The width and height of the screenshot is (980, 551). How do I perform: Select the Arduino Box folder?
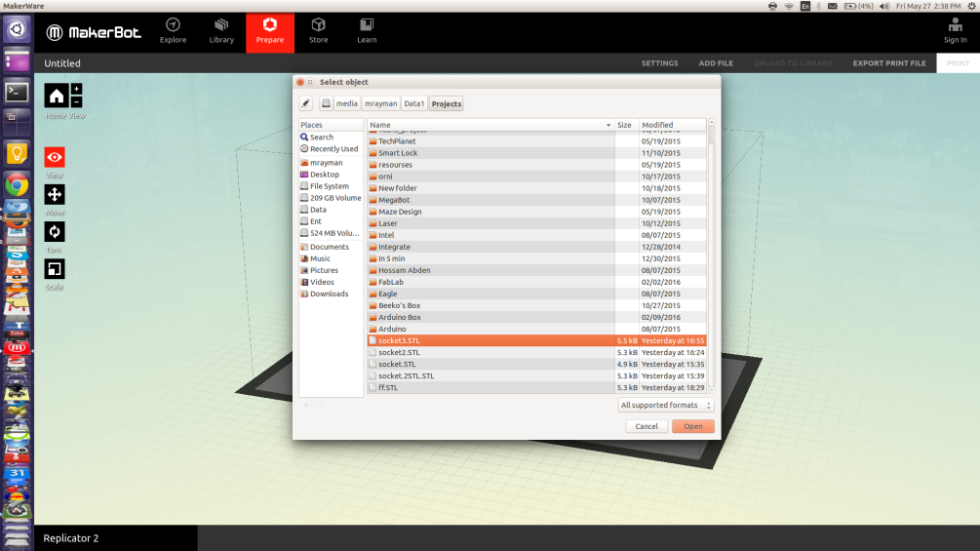click(537, 317)
